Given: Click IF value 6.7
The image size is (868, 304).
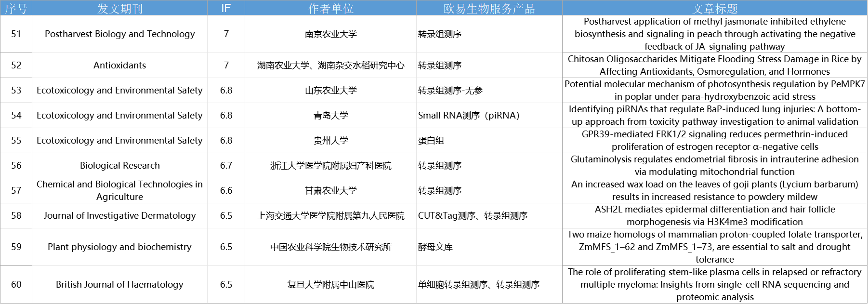Looking at the screenshot, I should [x=226, y=166].
